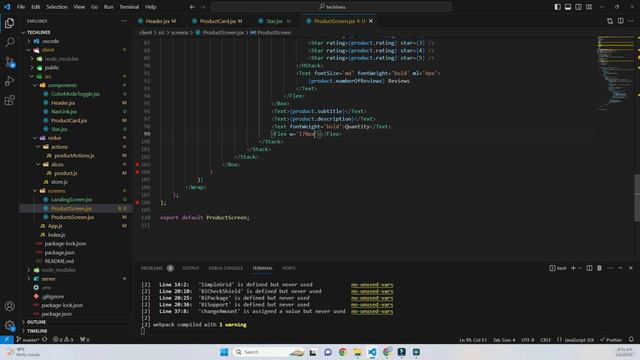Open the Manage gear icon
Screen dimensions: 640x360
coord(9,325)
